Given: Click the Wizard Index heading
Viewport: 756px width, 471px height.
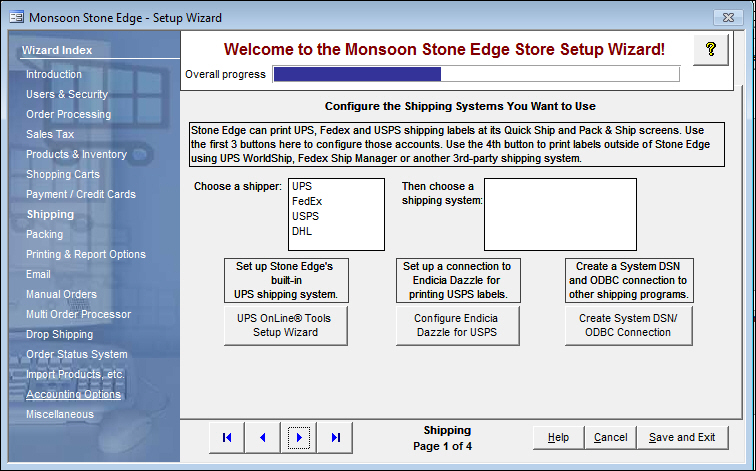Looking at the screenshot, I should point(57,50).
